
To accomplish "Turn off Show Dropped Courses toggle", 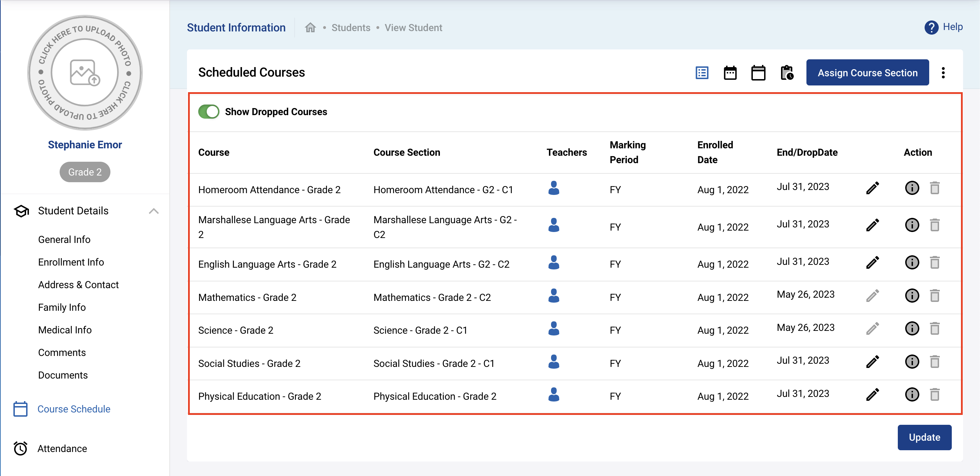I will (x=209, y=112).
